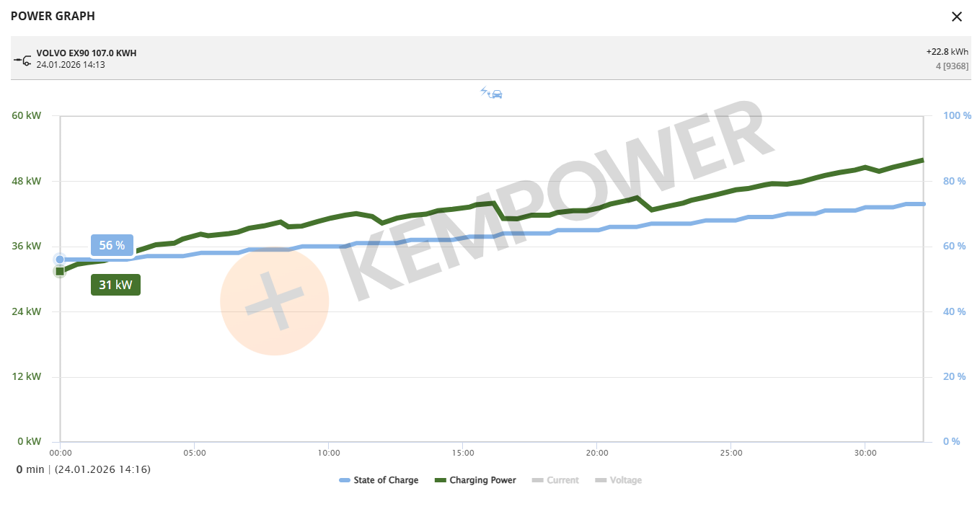Viewport: 980px width, 509px height.
Task: Click the plus sign in orange circle
Action: point(273,301)
